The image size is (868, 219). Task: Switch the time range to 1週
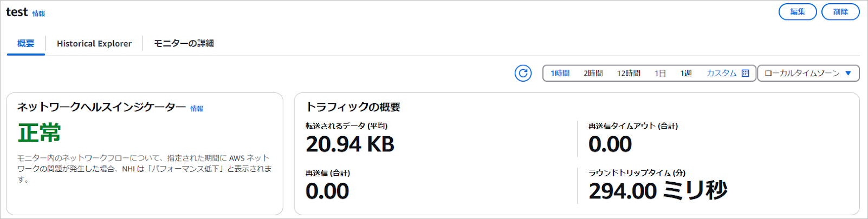pos(686,73)
